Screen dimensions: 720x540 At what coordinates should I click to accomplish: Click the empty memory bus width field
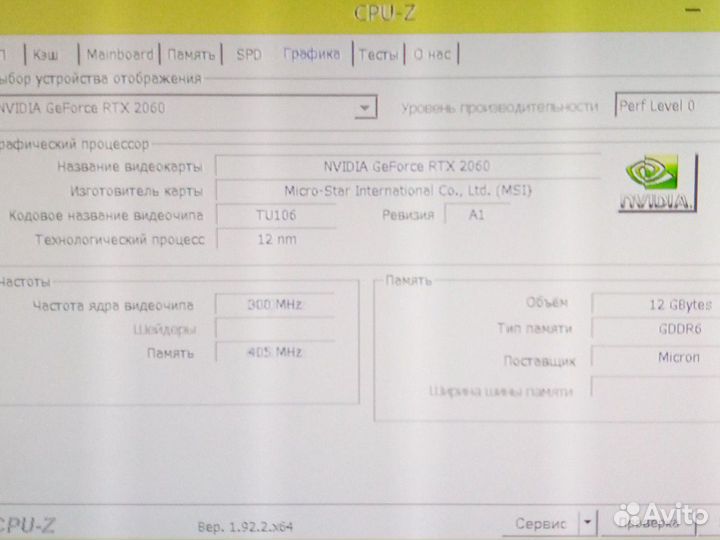656,387
